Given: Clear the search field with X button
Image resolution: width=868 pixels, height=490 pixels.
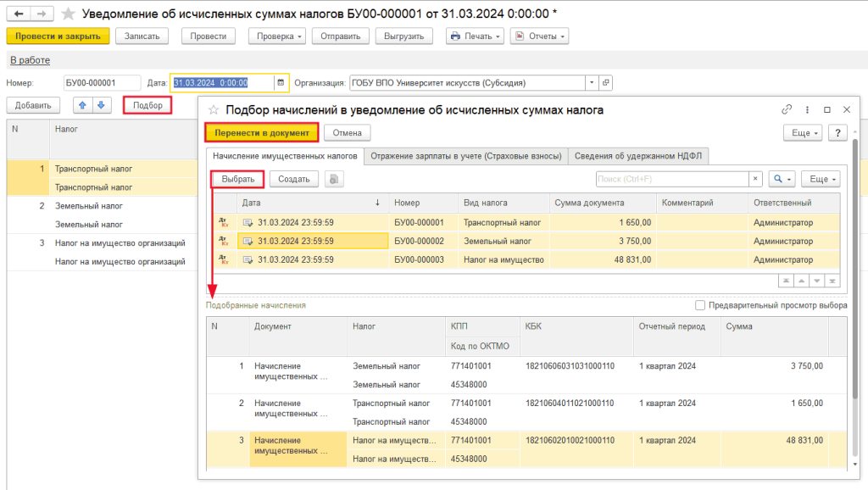Looking at the screenshot, I should tap(754, 179).
